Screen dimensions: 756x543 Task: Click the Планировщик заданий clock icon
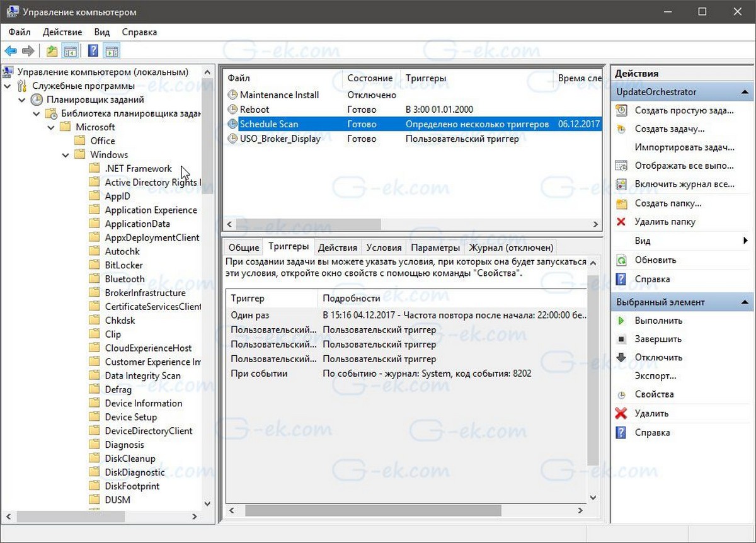point(37,100)
